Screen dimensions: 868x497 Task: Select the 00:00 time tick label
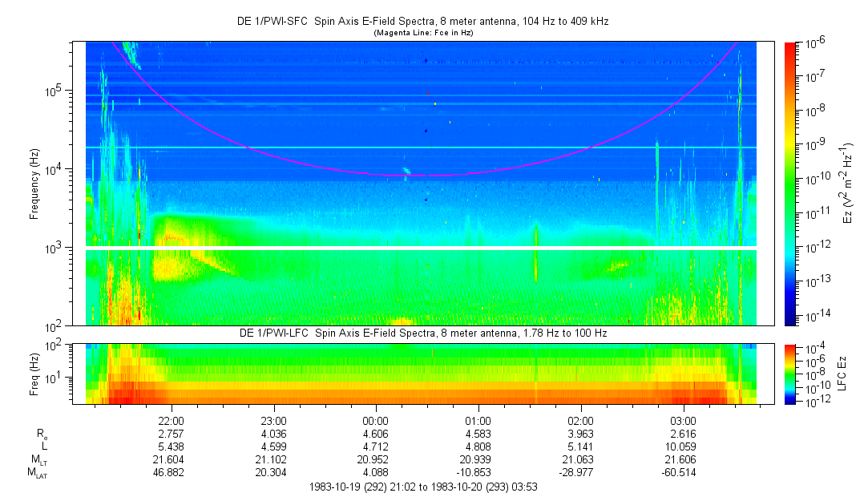pos(376,420)
